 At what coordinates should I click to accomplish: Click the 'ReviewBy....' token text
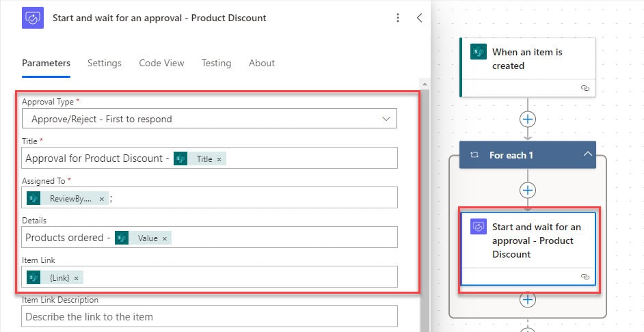coord(70,199)
